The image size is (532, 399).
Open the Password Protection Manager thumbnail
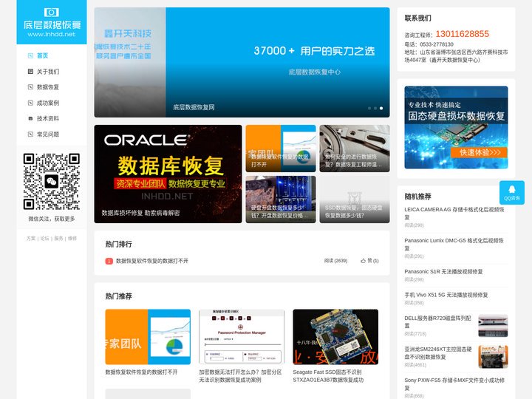tap(242, 337)
